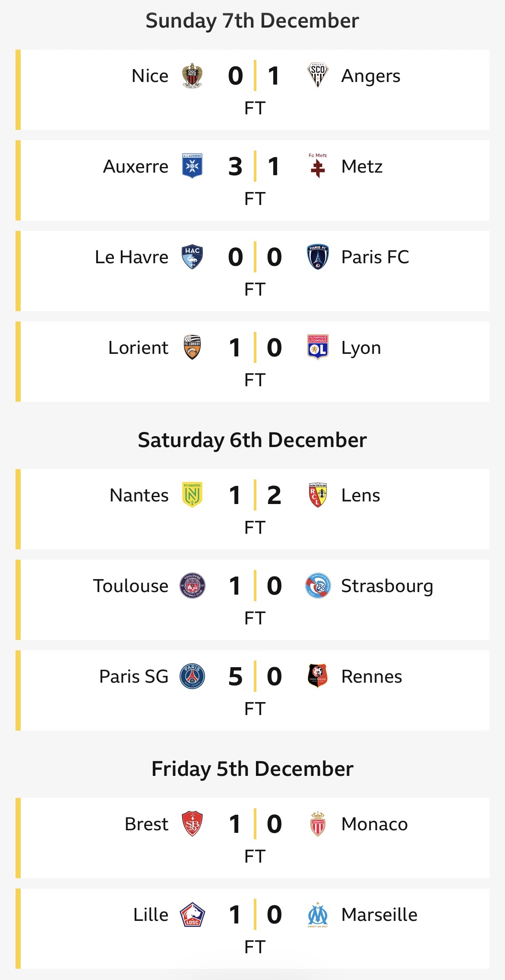
Task: Click the Brest vs Monaco FT label
Action: 255,857
